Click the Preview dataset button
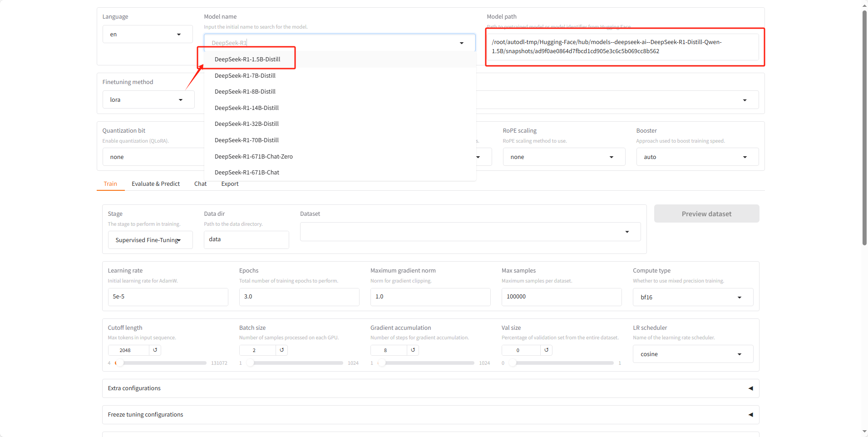This screenshot has height=437, width=868. click(x=706, y=214)
